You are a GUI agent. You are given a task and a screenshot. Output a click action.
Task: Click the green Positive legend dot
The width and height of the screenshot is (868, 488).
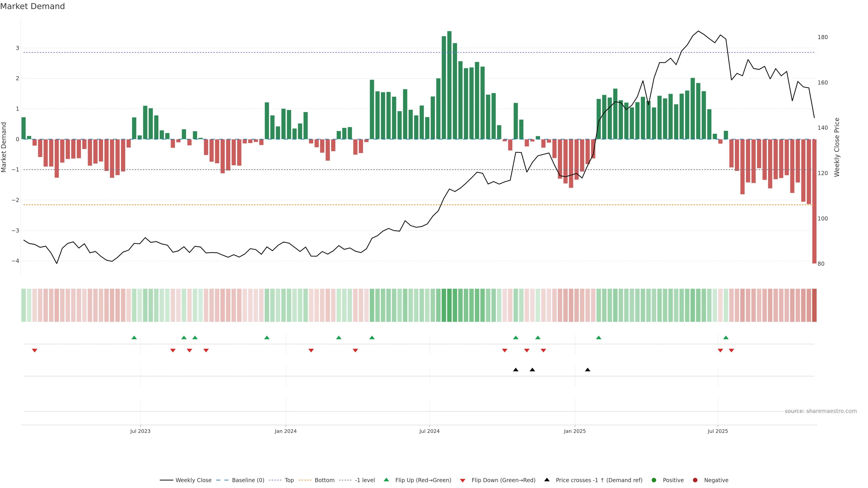pyautogui.click(x=654, y=480)
